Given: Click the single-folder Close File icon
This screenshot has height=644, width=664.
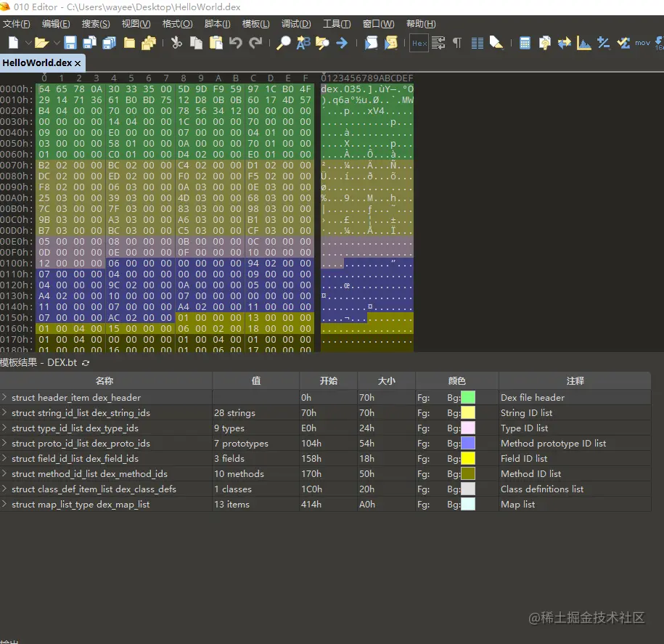Looking at the screenshot, I should click(x=129, y=43).
